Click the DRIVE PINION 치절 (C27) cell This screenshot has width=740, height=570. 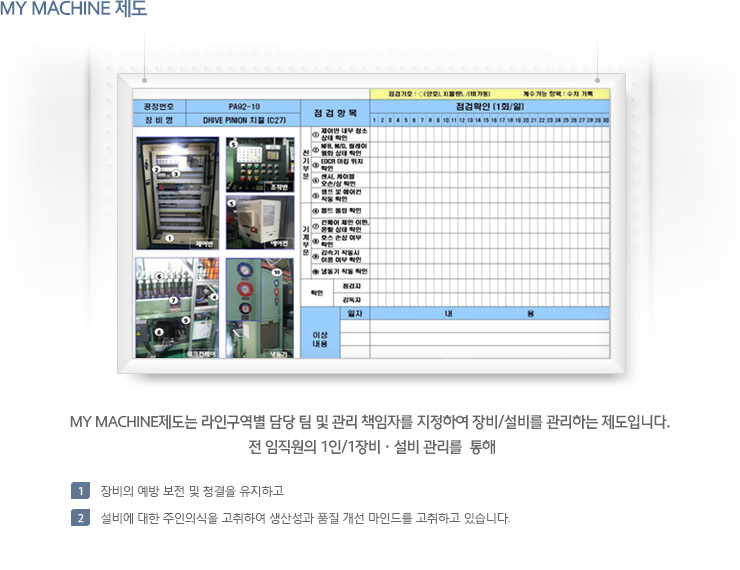click(244, 120)
